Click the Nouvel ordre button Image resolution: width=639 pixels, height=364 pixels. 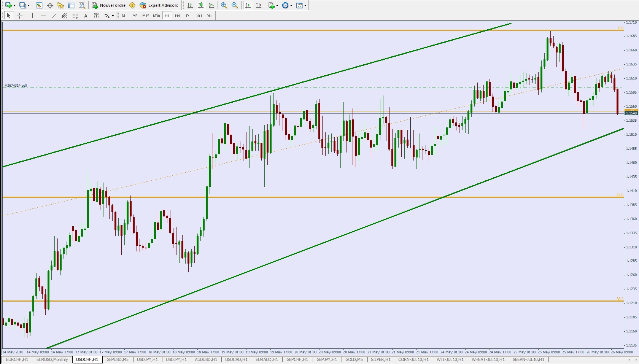109,5
